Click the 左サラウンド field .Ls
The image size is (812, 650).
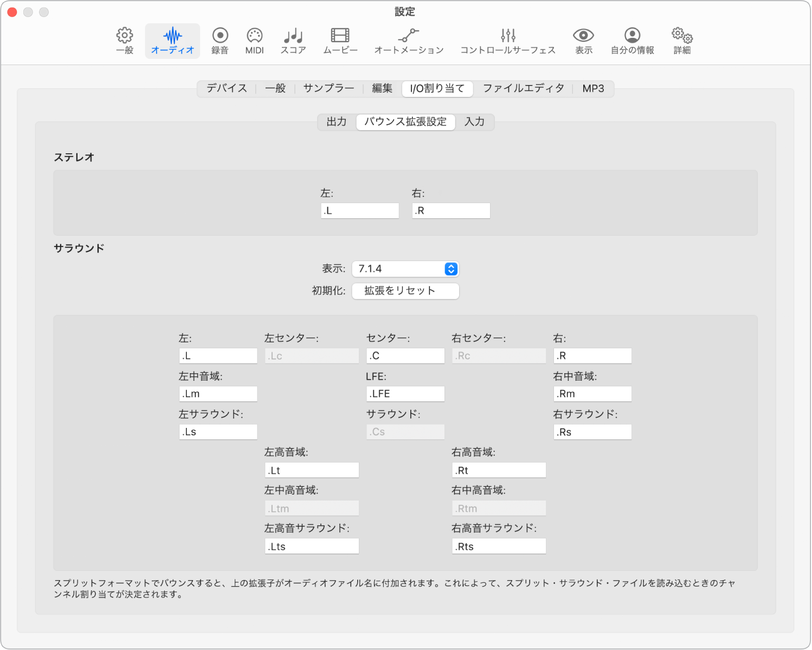[218, 432]
